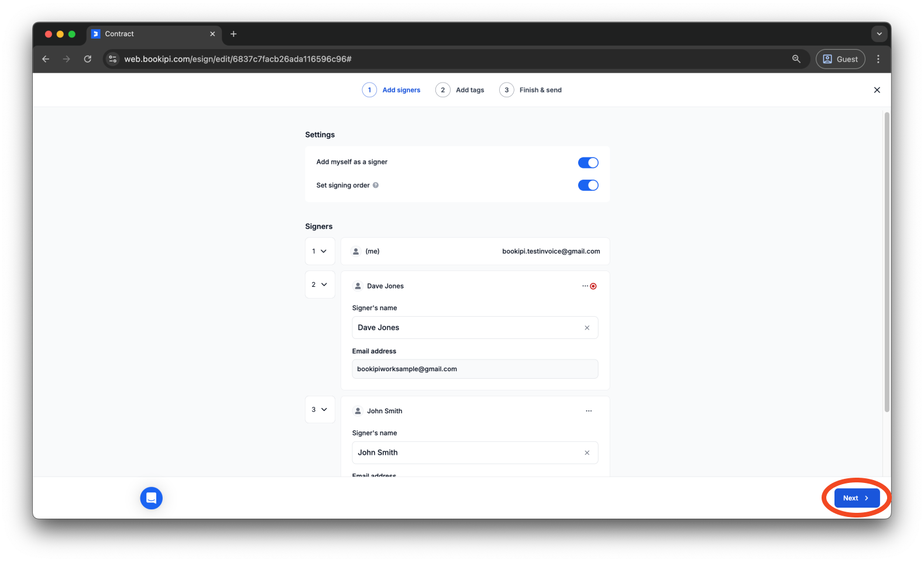Open the Guest profile button
Image resolution: width=924 pixels, height=562 pixels.
click(x=840, y=59)
